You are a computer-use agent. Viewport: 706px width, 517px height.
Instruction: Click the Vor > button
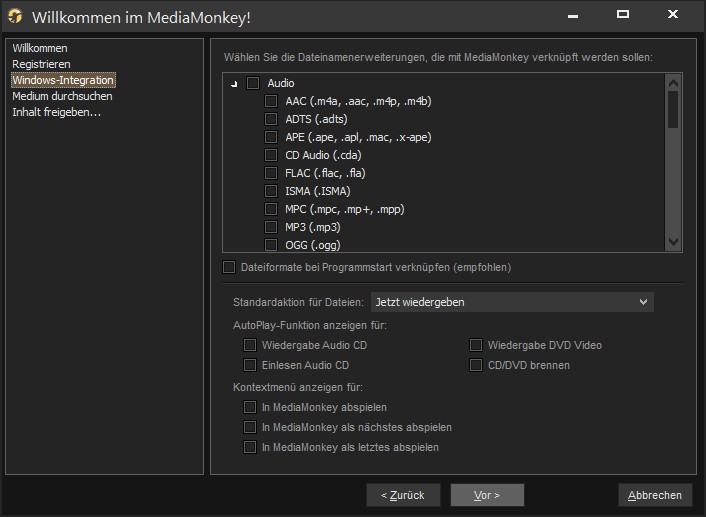tap(487, 495)
